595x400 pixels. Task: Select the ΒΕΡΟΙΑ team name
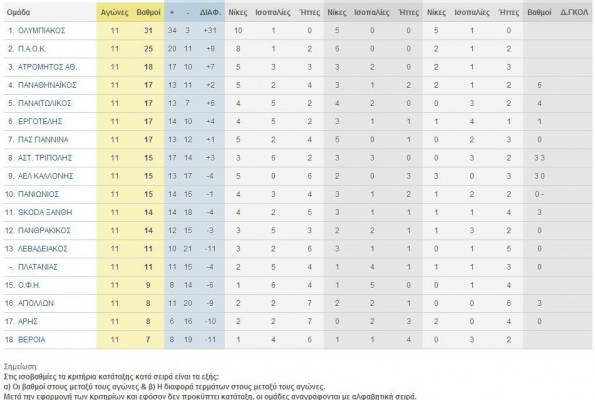click(x=32, y=339)
